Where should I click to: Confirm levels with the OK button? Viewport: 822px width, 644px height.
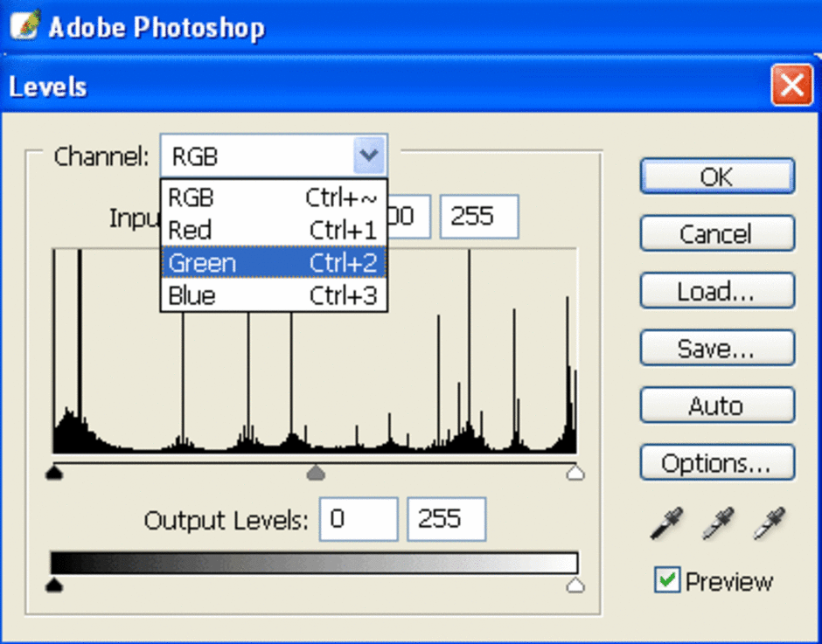tap(717, 176)
